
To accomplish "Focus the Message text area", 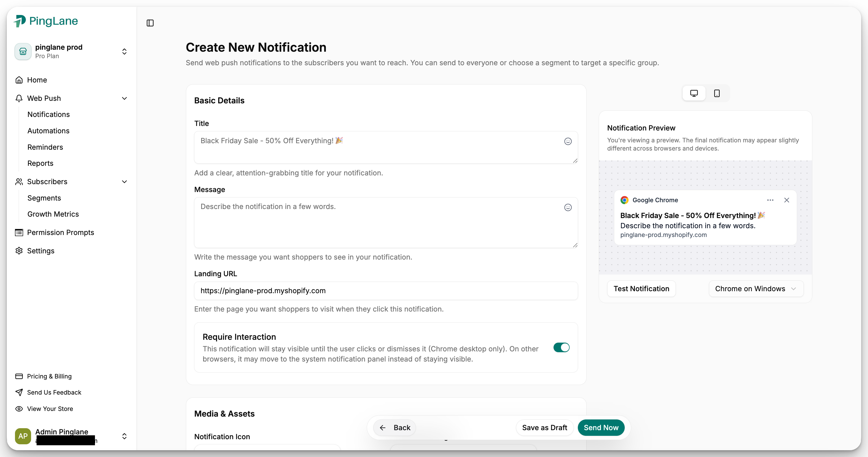I will pyautogui.click(x=386, y=223).
